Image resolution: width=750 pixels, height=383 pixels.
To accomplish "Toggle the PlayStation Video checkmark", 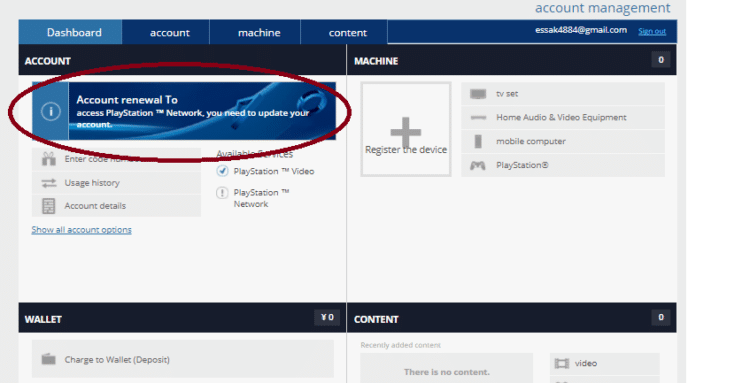I will click(x=222, y=171).
